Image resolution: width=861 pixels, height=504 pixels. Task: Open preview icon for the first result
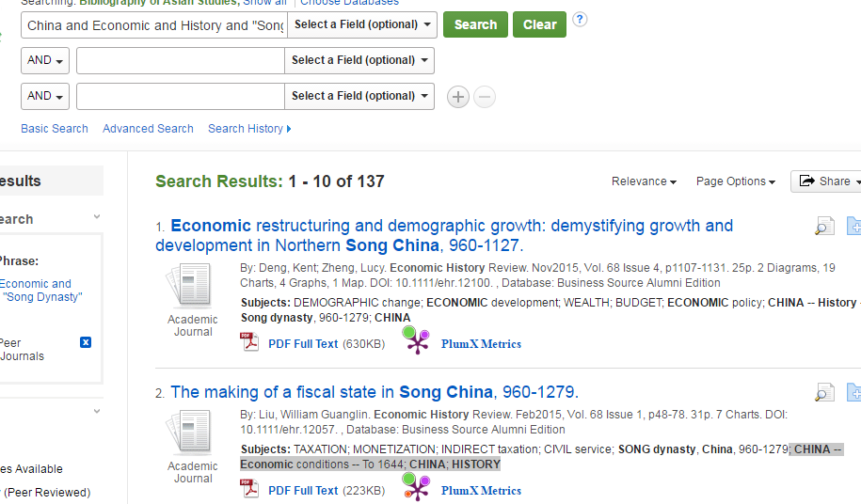(824, 227)
